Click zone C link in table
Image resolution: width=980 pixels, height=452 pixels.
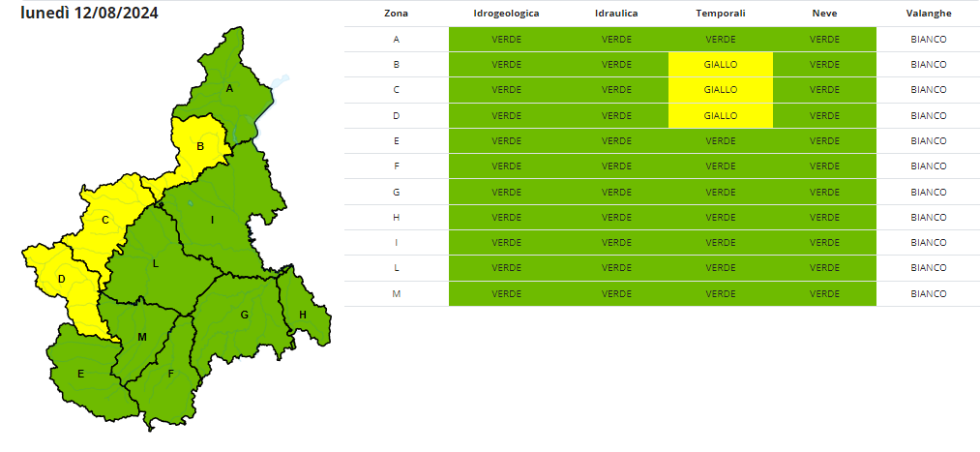(x=396, y=90)
